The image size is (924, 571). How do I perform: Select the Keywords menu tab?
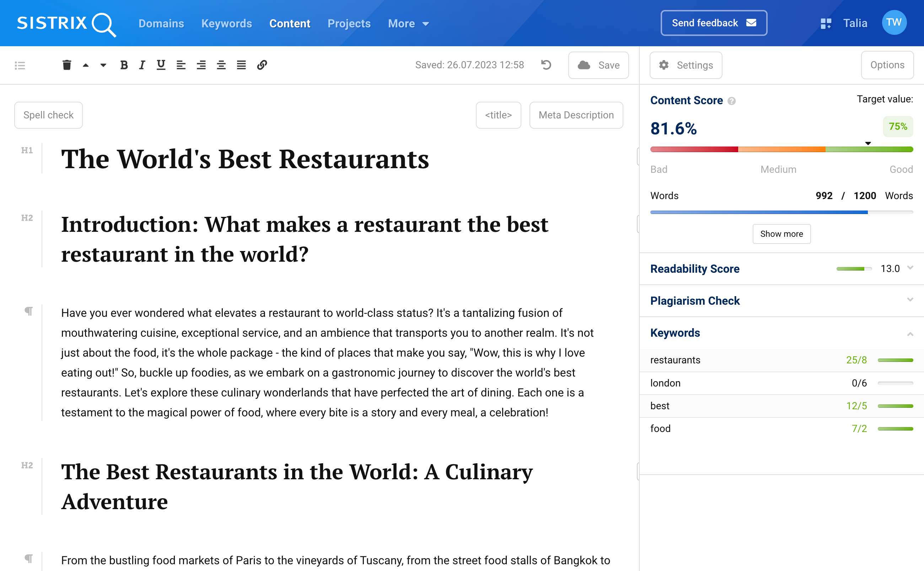coord(226,23)
